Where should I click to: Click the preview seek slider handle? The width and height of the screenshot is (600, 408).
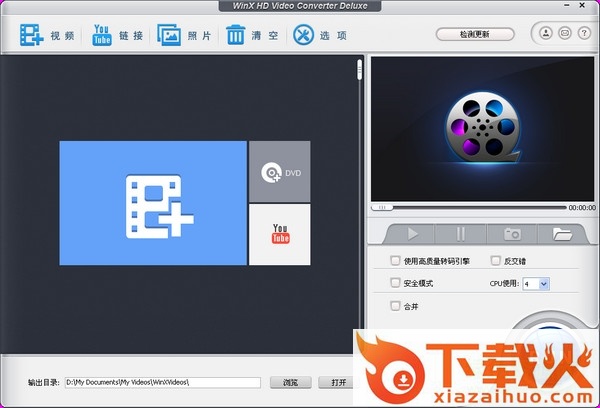click(382, 207)
